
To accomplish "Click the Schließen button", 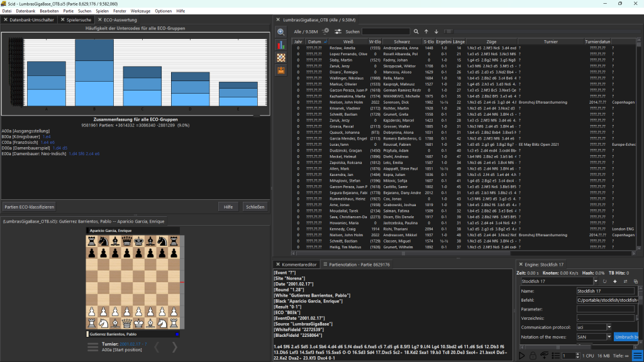I will (x=255, y=206).
